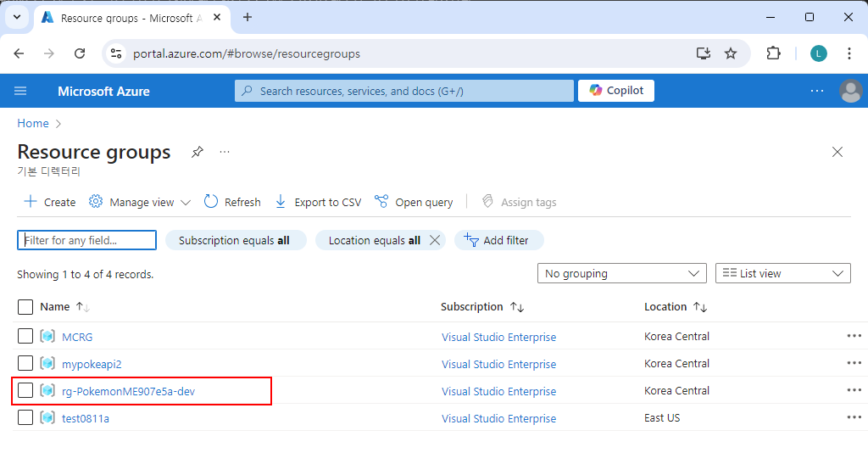The width and height of the screenshot is (868, 464).
Task: Go forward in the browser
Action: [48, 53]
